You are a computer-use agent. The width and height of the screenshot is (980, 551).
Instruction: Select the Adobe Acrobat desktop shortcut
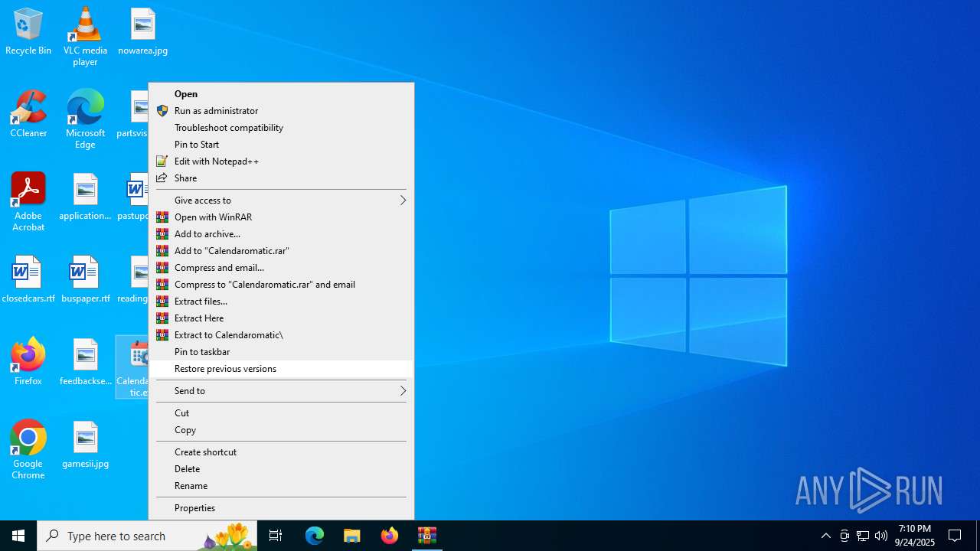(x=28, y=202)
